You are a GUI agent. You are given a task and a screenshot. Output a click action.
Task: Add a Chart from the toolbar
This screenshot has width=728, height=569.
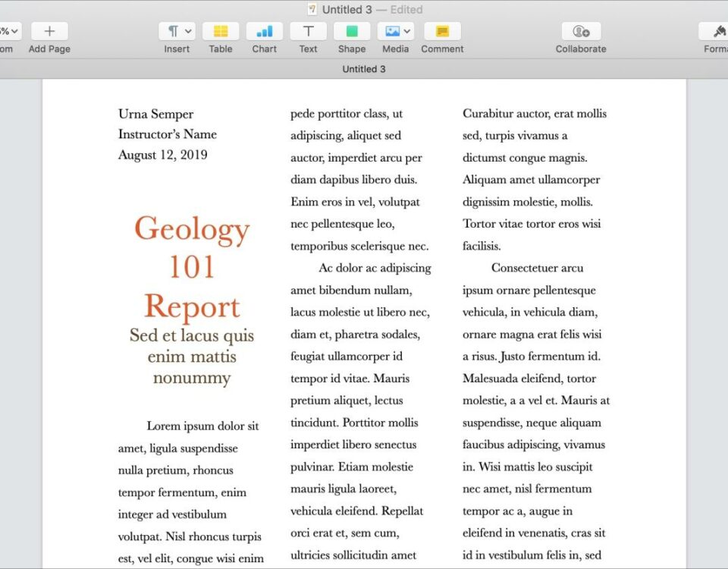click(x=264, y=31)
